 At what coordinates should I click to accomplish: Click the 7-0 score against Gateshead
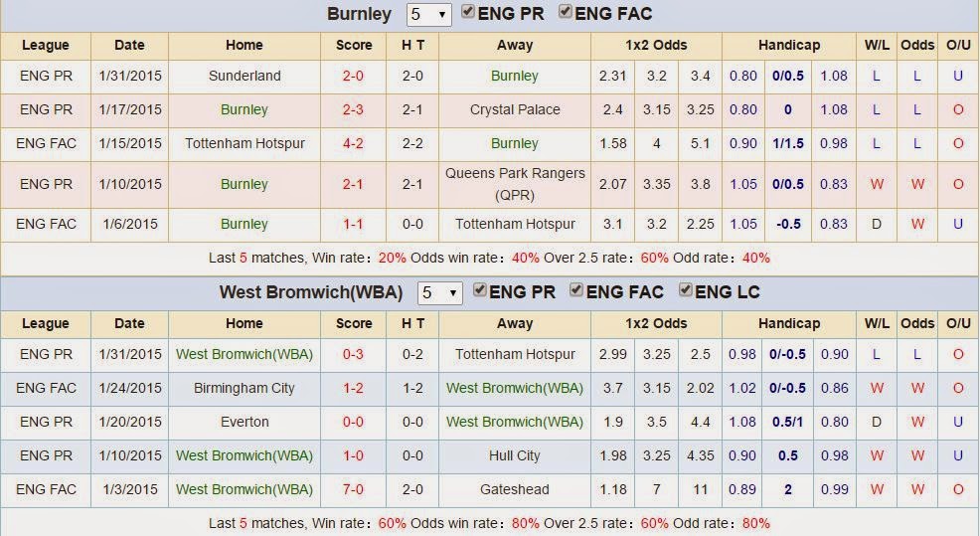(353, 489)
